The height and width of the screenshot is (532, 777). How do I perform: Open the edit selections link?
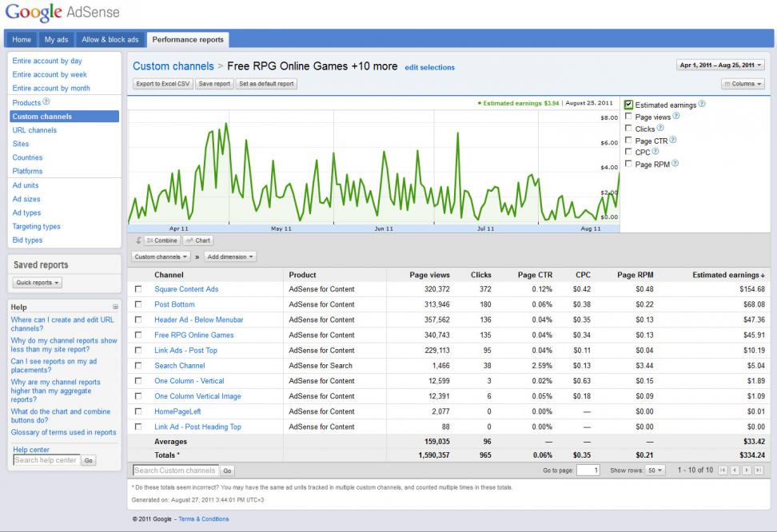click(429, 68)
